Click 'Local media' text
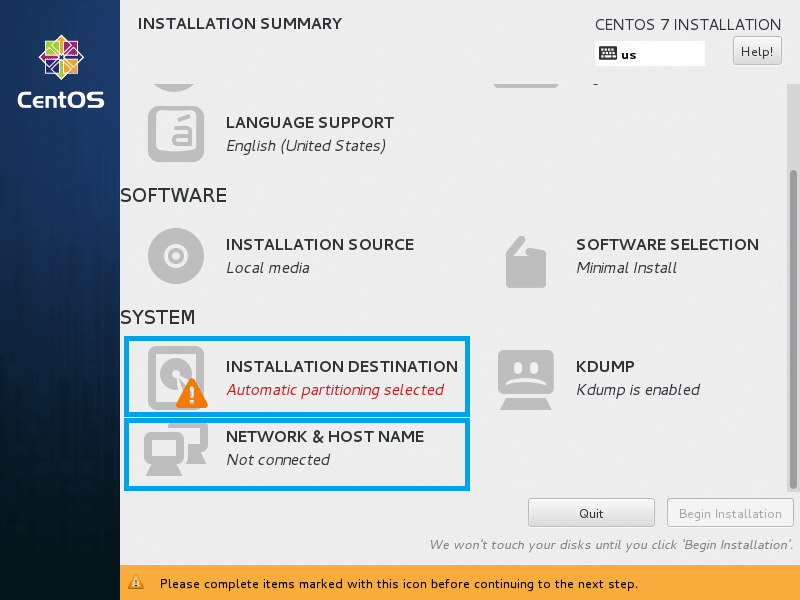This screenshot has width=800, height=600. 268,268
